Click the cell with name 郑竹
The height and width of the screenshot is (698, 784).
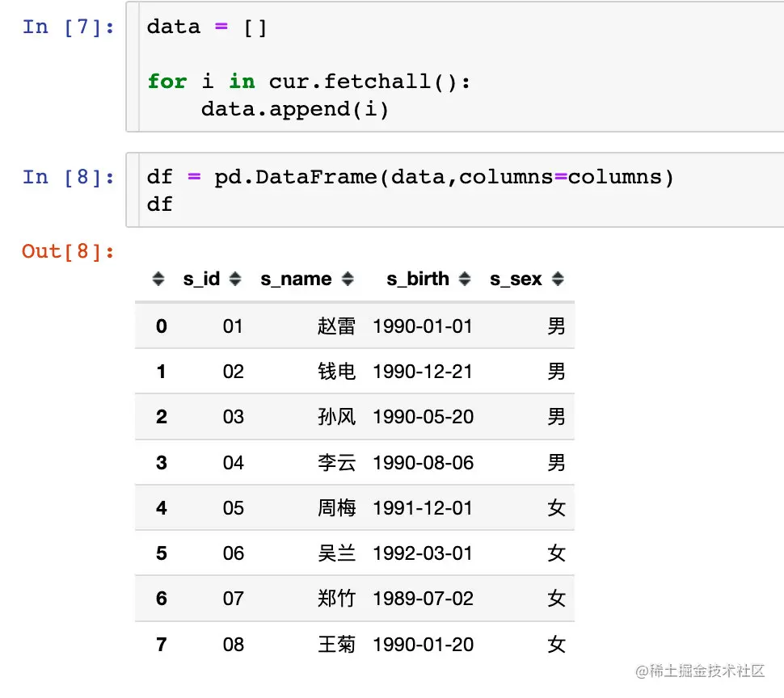tap(336, 598)
